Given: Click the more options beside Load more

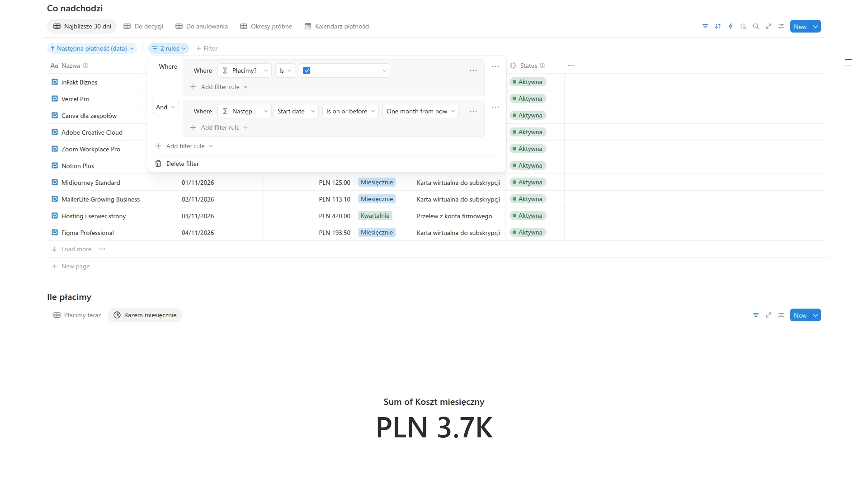Looking at the screenshot, I should tap(102, 249).
